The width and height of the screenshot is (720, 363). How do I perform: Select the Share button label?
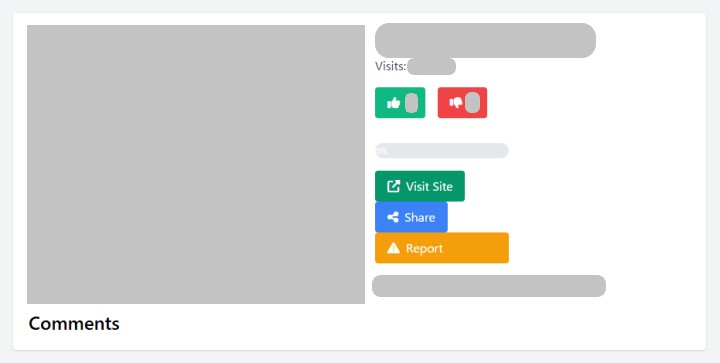tap(420, 217)
